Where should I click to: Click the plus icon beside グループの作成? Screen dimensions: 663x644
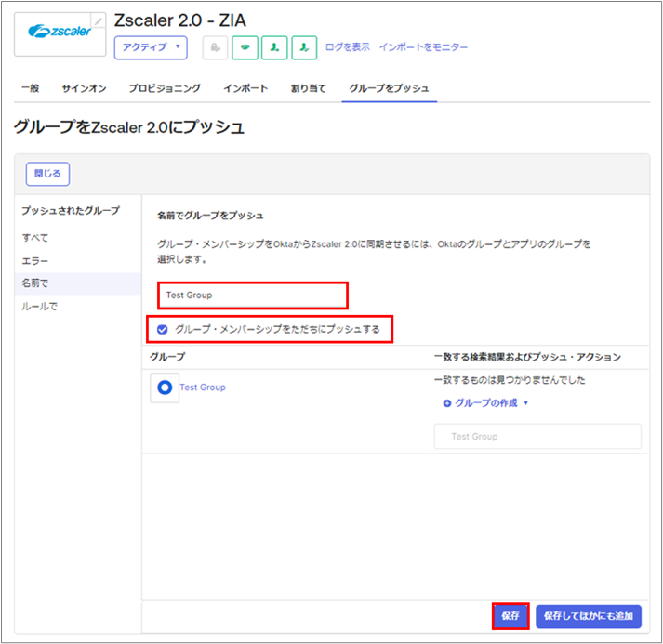click(447, 403)
